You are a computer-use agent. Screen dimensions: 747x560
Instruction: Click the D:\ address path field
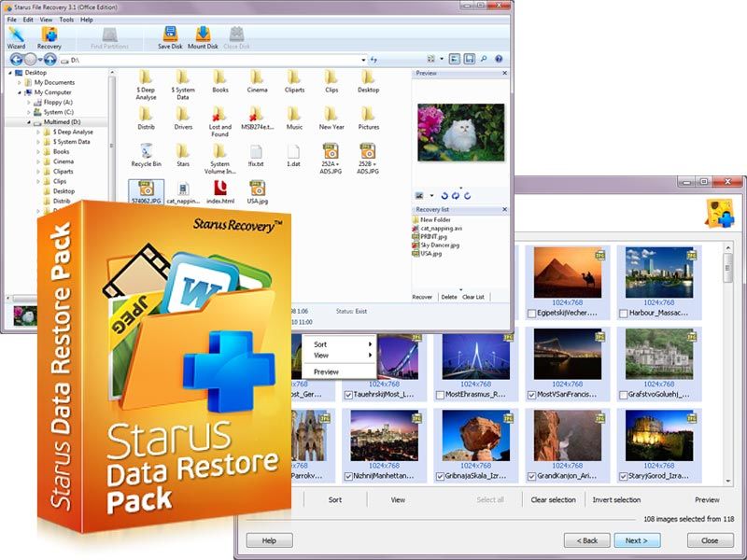[214, 60]
